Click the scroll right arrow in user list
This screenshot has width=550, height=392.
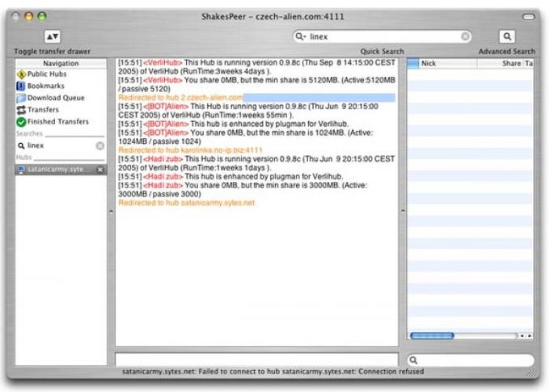pyautogui.click(x=530, y=336)
